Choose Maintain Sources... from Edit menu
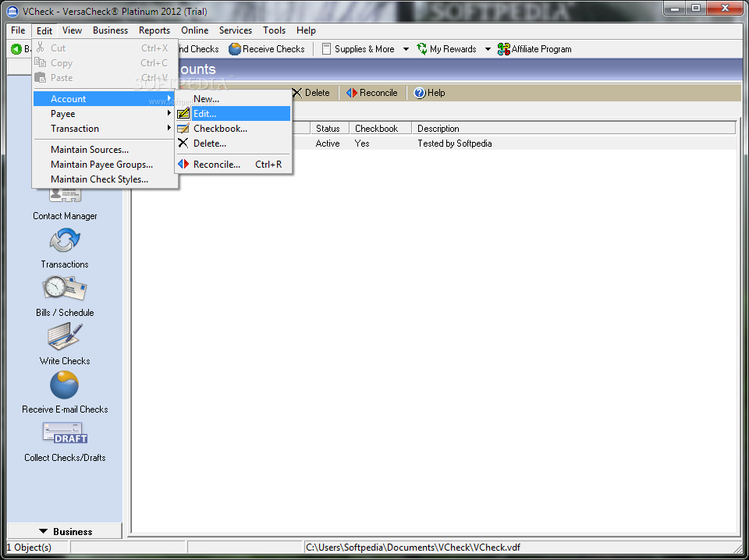Viewport: 749px width, 560px height. pyautogui.click(x=105, y=150)
